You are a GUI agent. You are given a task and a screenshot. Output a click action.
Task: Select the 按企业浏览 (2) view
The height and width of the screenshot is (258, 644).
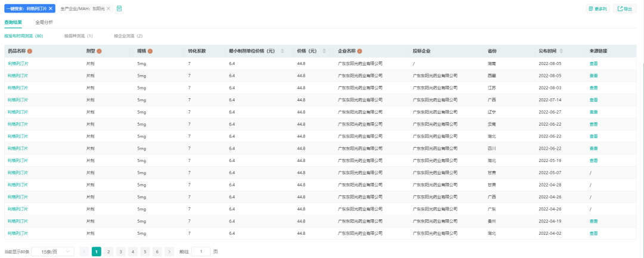click(x=128, y=36)
